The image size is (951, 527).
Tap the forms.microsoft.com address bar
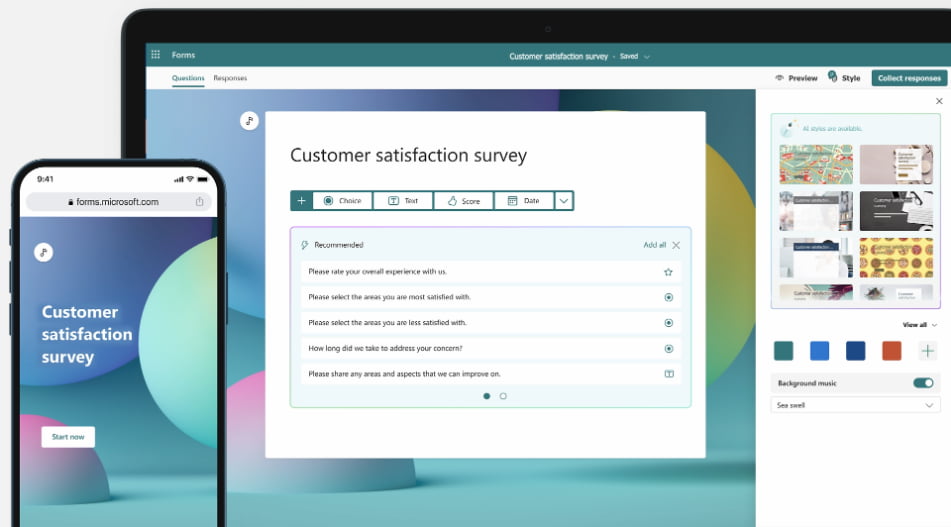(119, 202)
